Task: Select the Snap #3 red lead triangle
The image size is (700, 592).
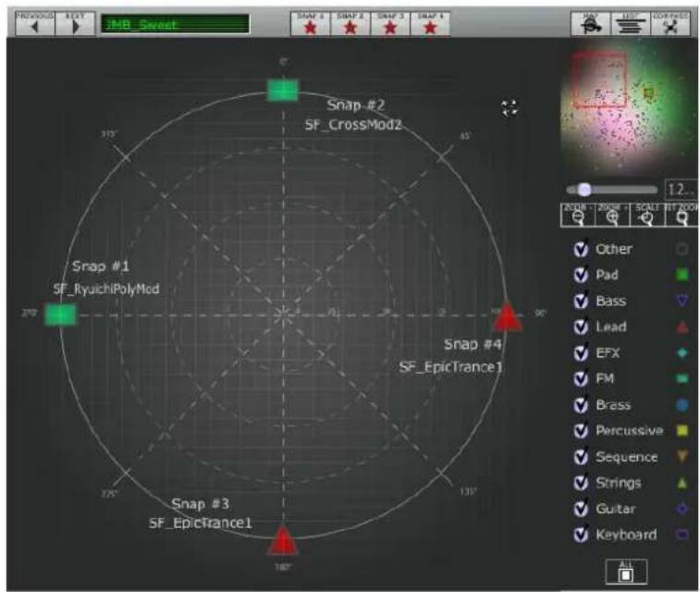Action: pos(283,540)
